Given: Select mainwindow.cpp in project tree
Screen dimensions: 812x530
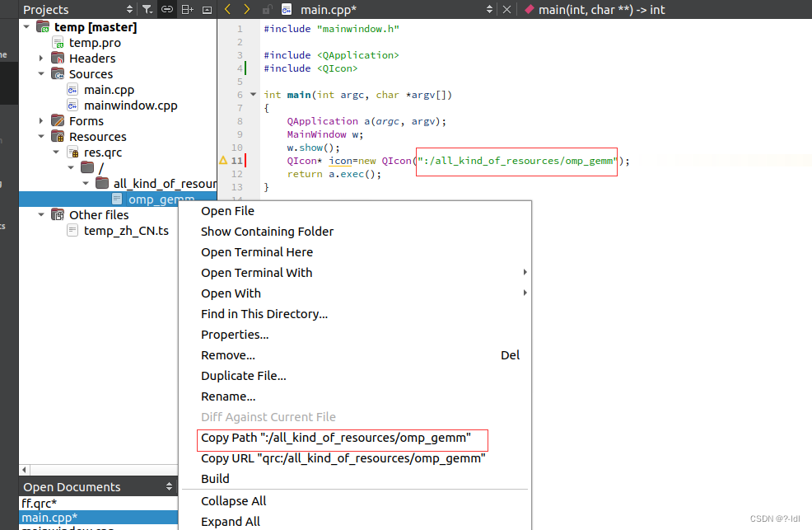Looking at the screenshot, I should 130,106.
